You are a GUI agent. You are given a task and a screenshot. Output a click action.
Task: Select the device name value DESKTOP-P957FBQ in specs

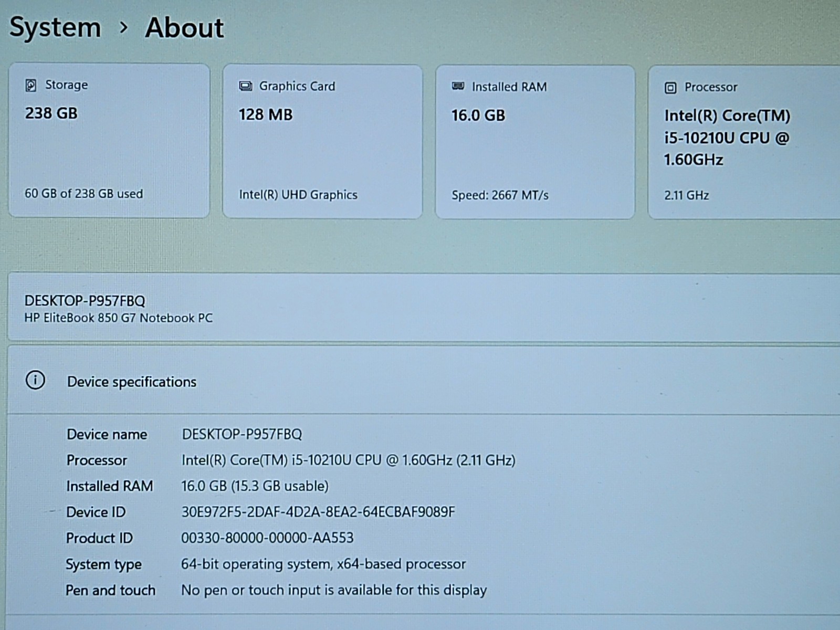point(242,434)
